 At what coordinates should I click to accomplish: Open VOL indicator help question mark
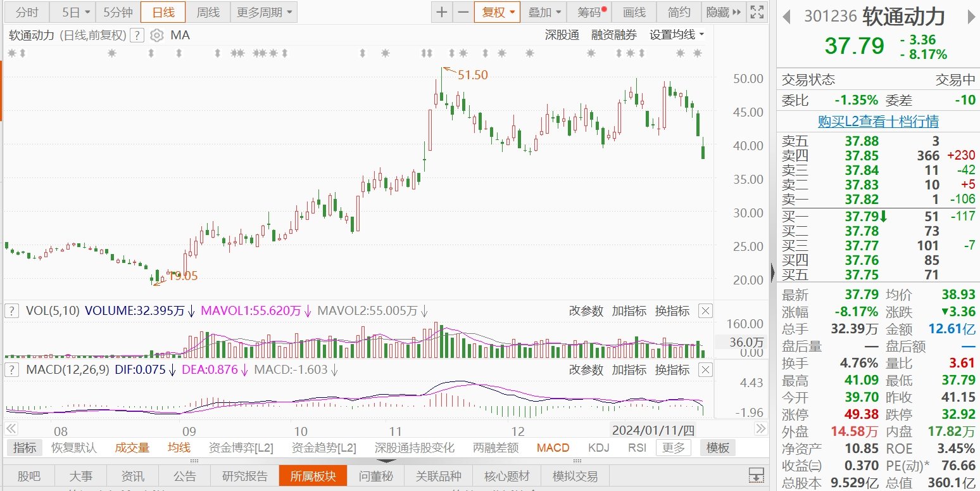(11, 310)
